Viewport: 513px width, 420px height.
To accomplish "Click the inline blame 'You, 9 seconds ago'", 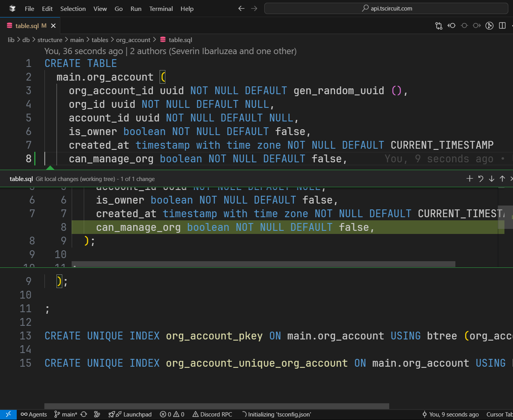I will (439, 159).
